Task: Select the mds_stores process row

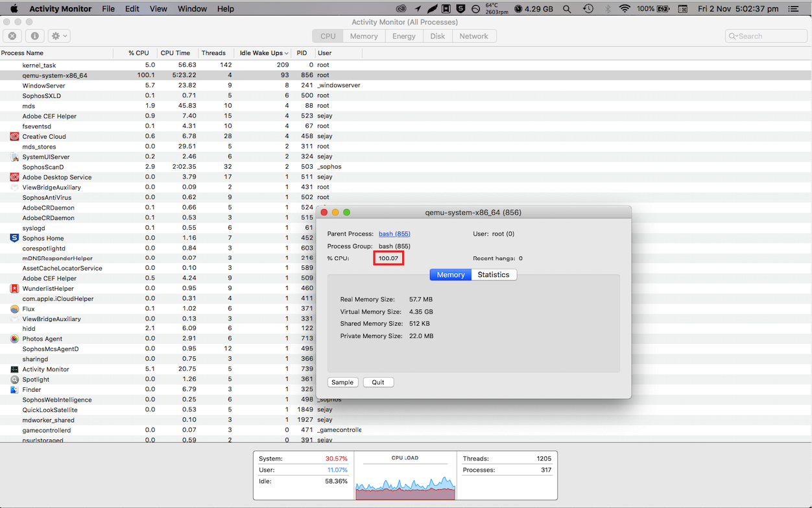Action: coord(406,147)
